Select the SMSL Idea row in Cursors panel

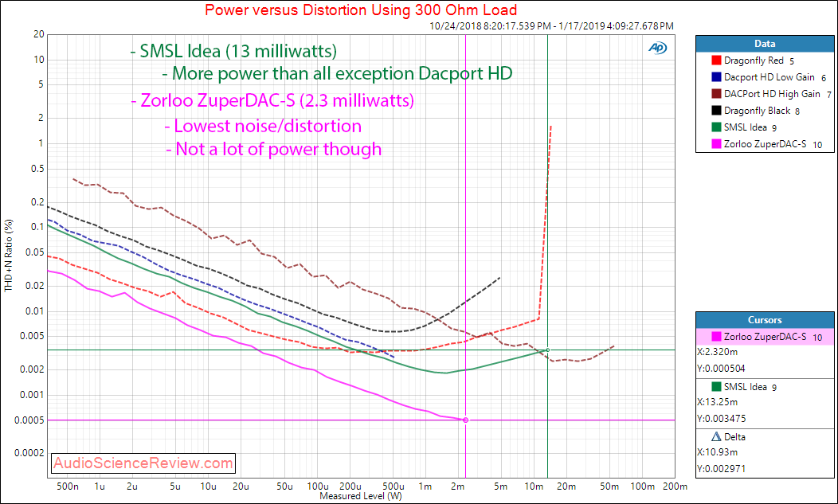coord(765,386)
